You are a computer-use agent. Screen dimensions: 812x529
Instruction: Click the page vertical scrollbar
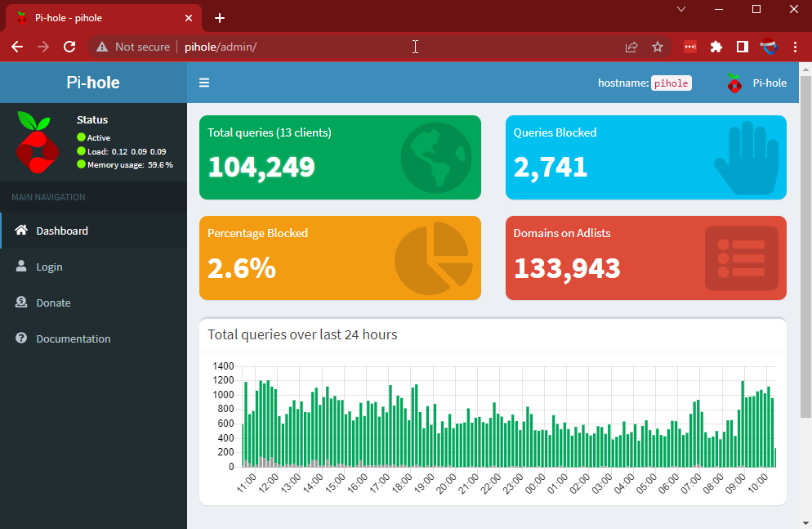coord(805,245)
